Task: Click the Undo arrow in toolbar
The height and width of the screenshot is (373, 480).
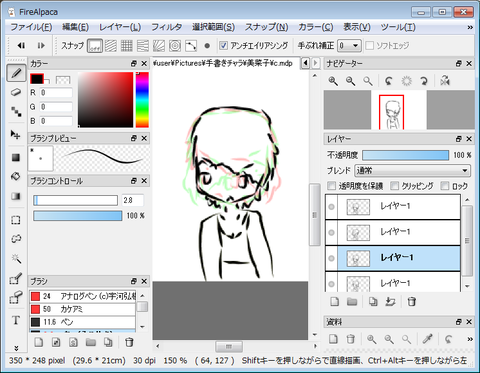Action: [x=21, y=46]
